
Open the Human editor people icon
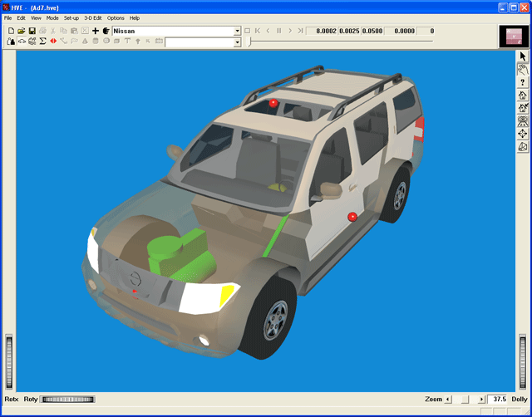(x=11, y=42)
